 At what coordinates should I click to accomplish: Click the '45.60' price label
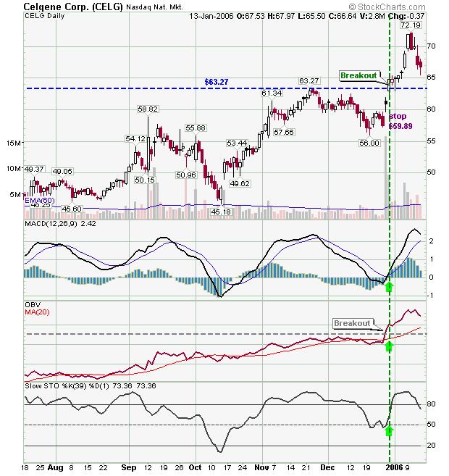click(72, 209)
